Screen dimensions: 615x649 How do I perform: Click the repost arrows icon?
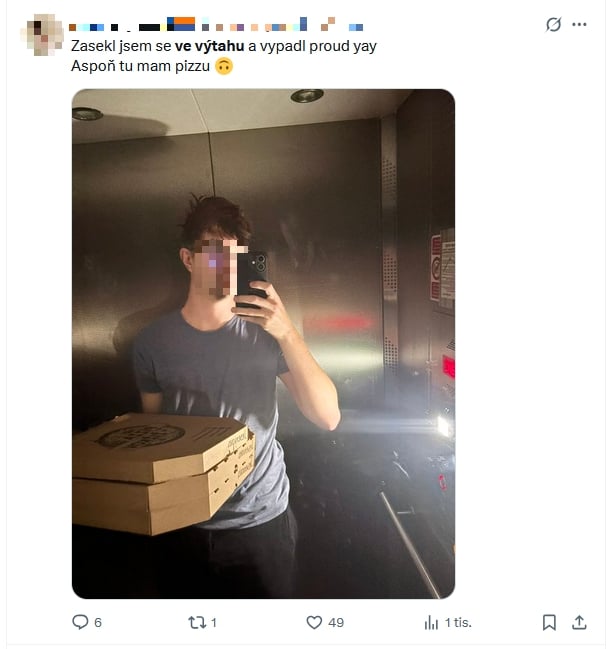point(197,622)
